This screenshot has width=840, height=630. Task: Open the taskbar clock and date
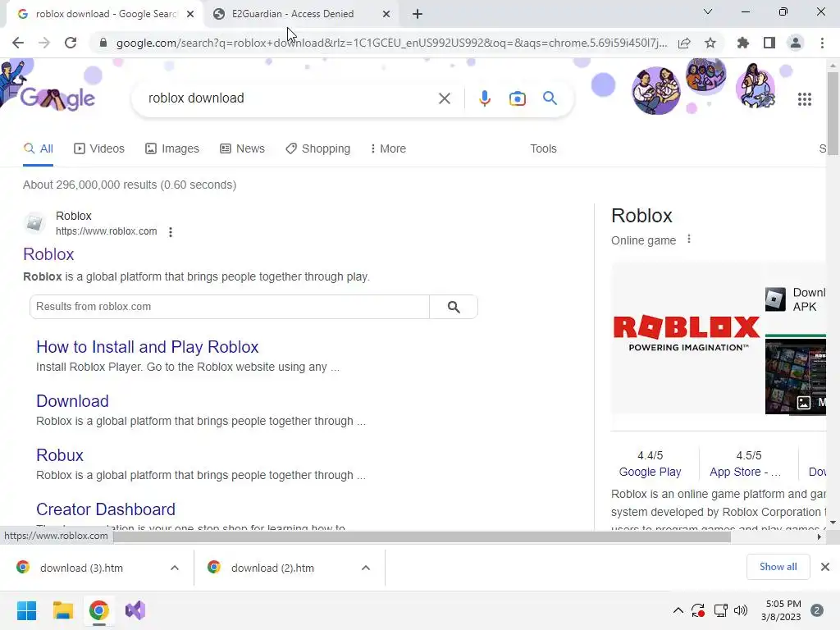tap(782, 610)
